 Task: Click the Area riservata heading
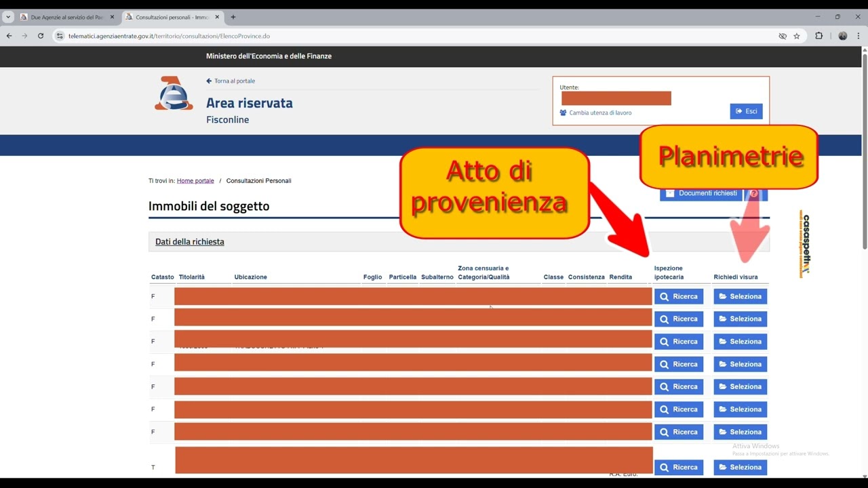[x=250, y=103]
